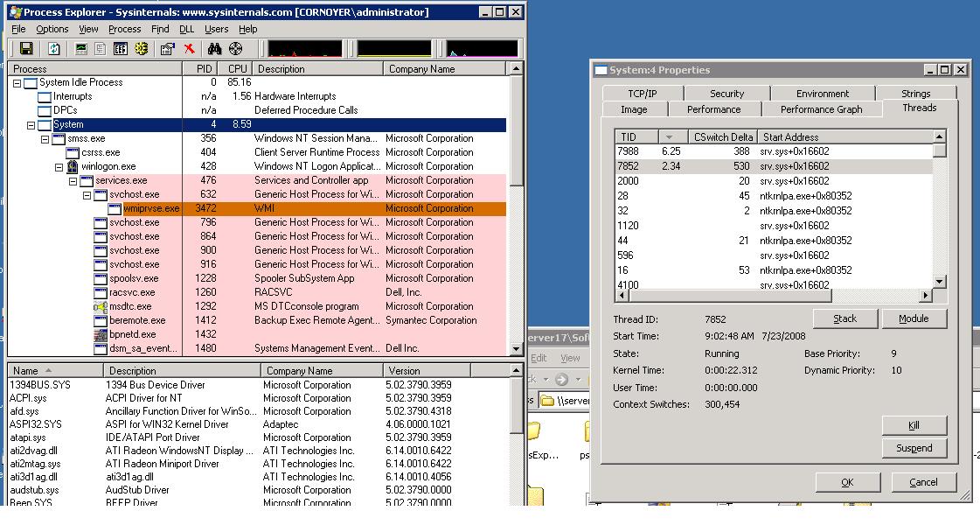
Task: Collapse the smss.exe tree node
Action: click(45, 139)
